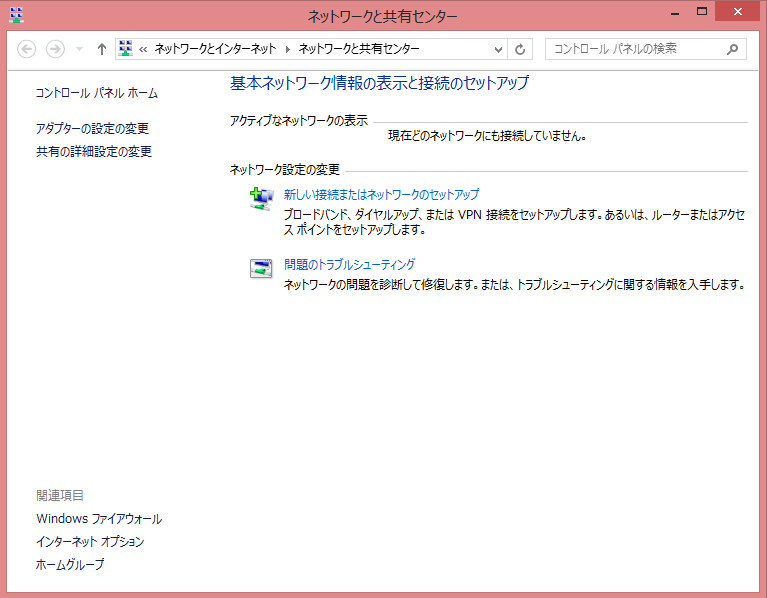
Task: Select ネットワークと共有センター breadcrumb
Action: [359, 49]
